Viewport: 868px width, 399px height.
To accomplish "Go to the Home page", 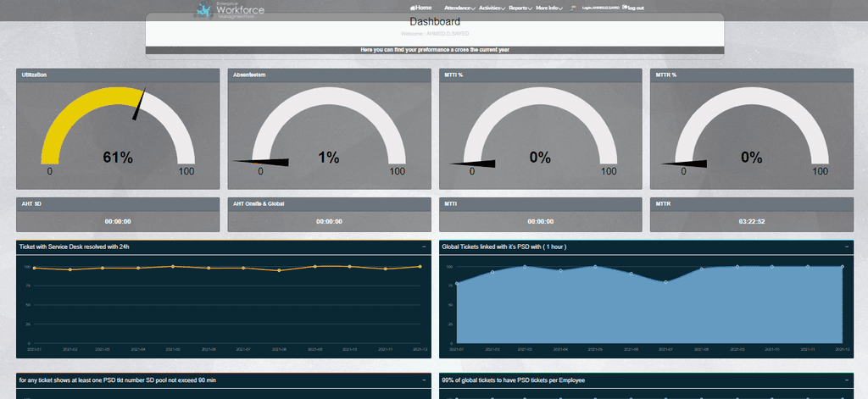I will coord(420,8).
